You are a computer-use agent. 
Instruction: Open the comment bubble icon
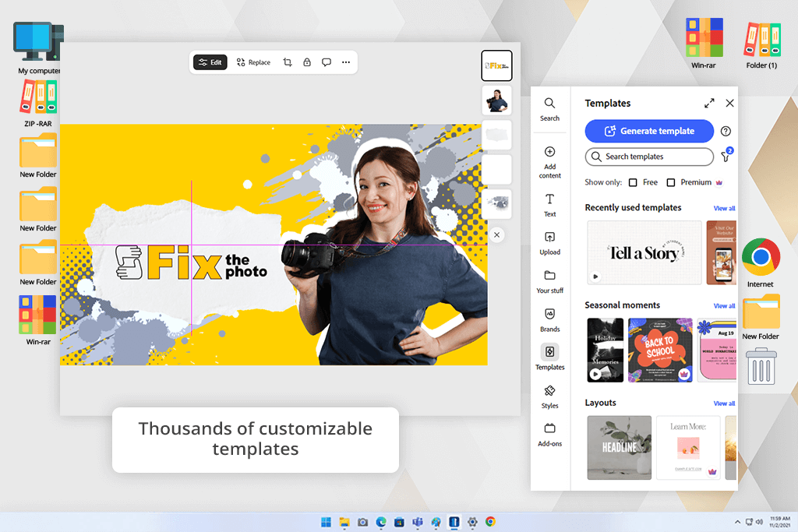[327, 62]
